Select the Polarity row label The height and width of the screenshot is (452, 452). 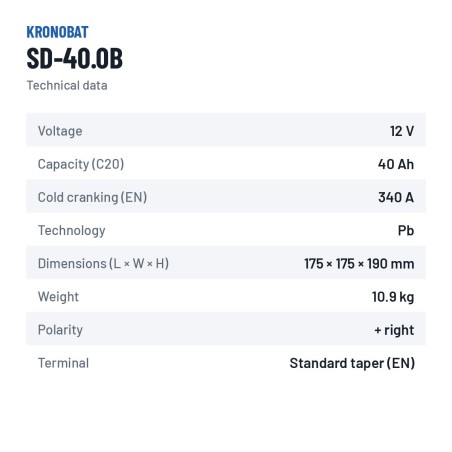(x=60, y=330)
